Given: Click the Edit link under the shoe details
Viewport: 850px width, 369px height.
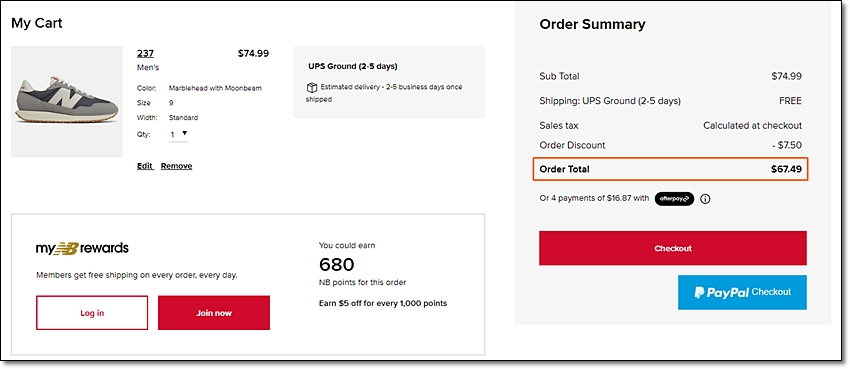Looking at the screenshot, I should pos(145,166).
